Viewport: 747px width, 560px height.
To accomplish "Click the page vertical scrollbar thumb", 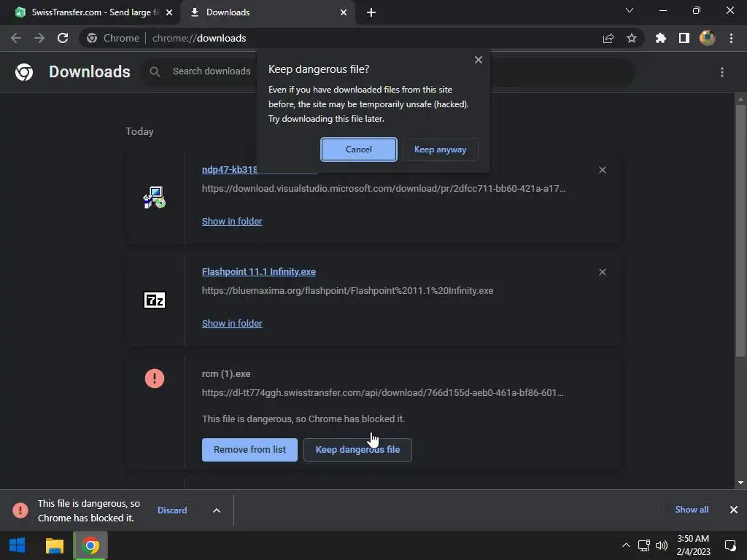I will tap(740, 230).
